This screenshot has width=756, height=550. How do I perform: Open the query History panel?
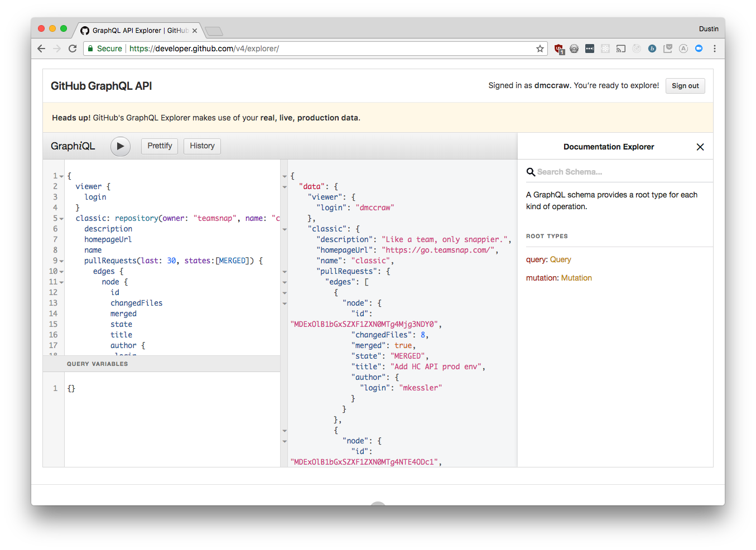[x=202, y=146]
